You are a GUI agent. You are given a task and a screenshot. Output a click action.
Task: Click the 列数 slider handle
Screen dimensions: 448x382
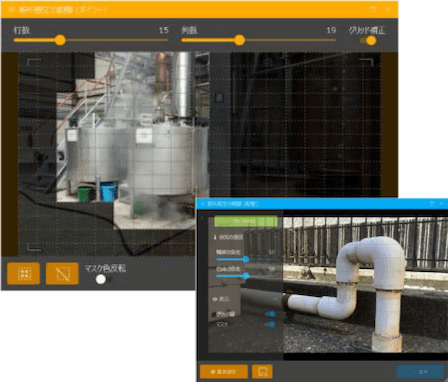click(x=239, y=40)
